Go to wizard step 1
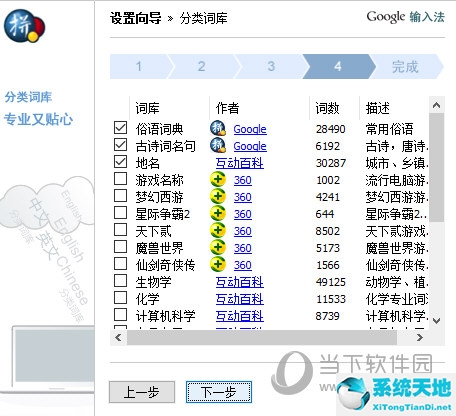 (139, 66)
